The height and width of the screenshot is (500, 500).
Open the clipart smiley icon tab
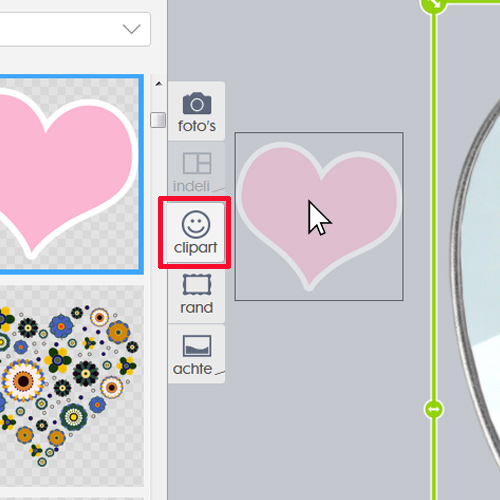[x=196, y=224]
